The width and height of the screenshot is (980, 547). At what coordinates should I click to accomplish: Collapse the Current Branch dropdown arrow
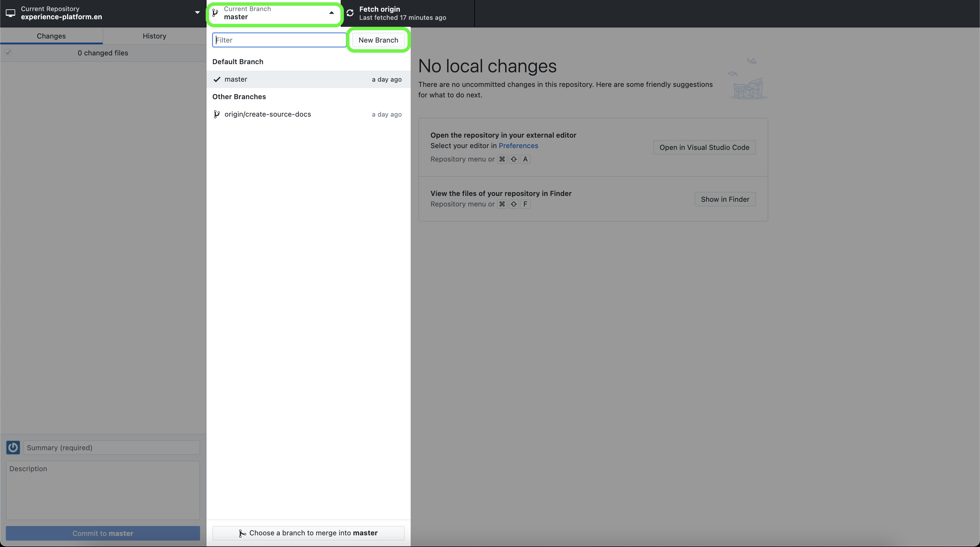click(331, 13)
